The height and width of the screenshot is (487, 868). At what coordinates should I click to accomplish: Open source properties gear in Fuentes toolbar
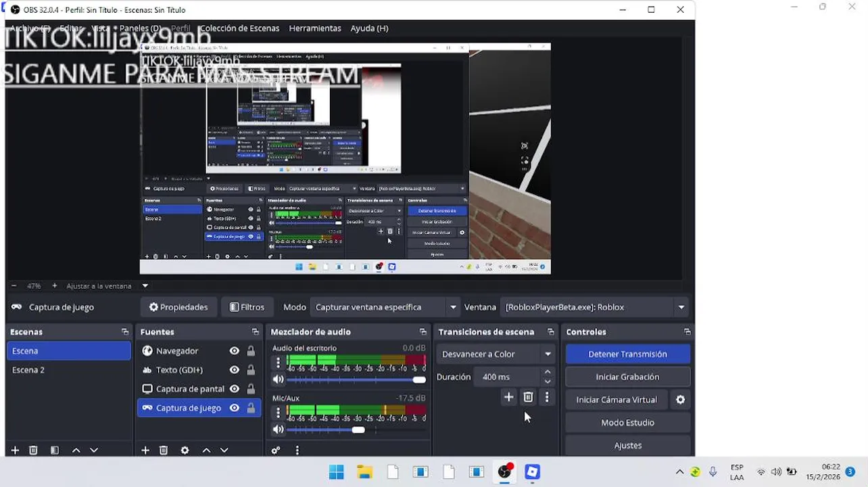[x=185, y=450]
